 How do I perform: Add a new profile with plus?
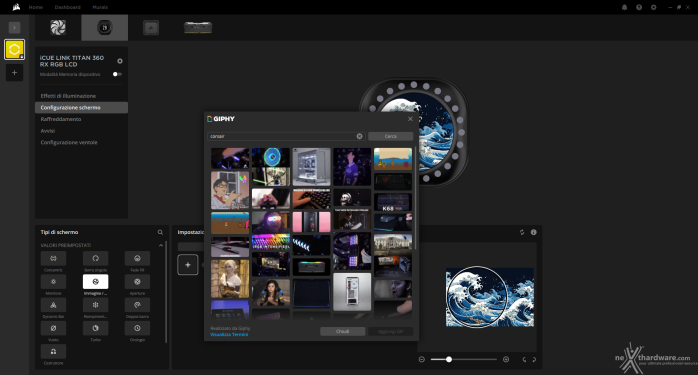(x=14, y=73)
